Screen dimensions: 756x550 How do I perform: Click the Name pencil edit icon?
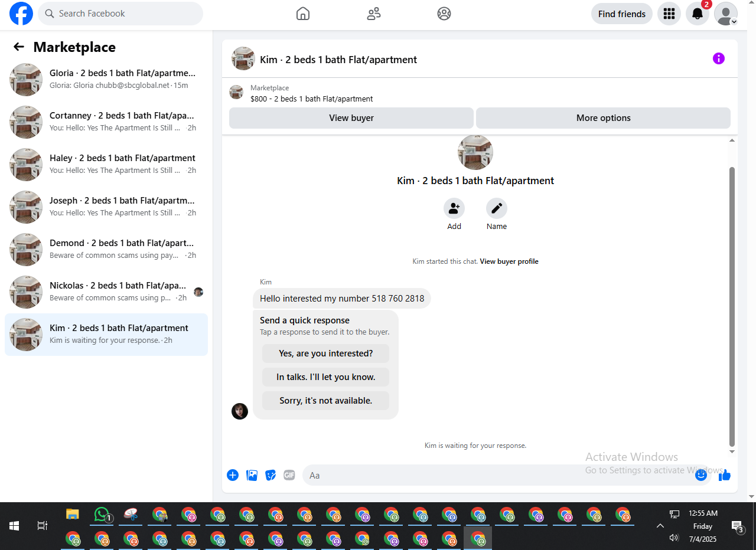[x=497, y=208]
